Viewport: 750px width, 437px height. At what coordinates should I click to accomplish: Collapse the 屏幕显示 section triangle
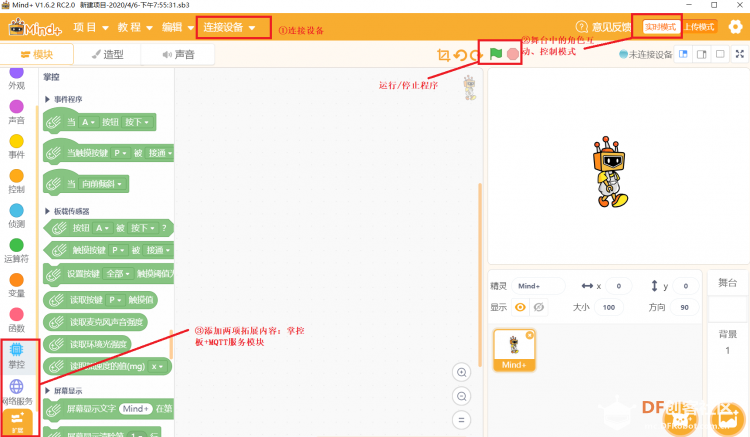click(x=47, y=391)
